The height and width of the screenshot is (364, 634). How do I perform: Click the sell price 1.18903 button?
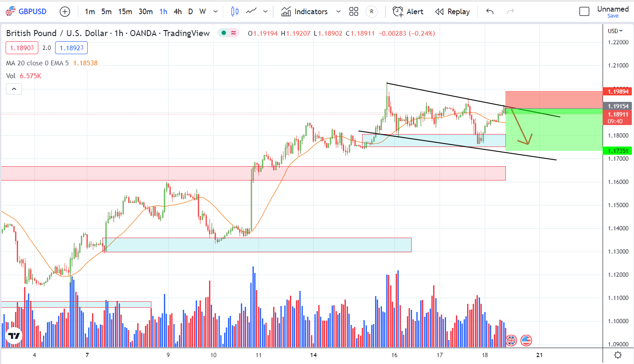(x=22, y=48)
